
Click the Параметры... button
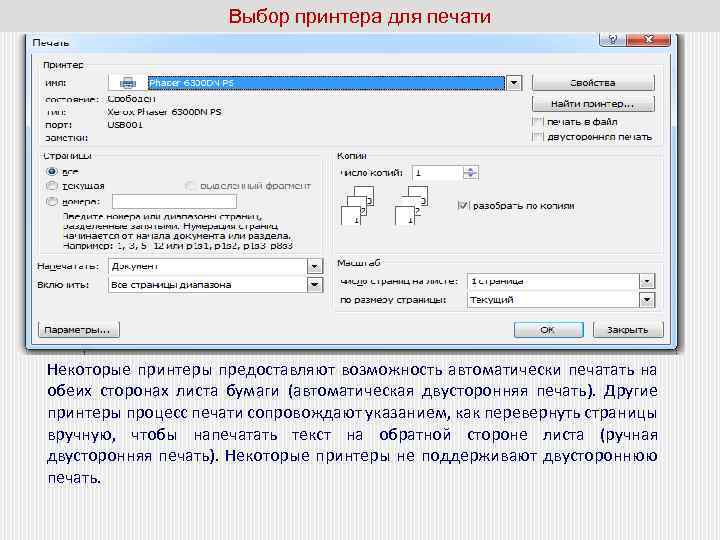79,330
